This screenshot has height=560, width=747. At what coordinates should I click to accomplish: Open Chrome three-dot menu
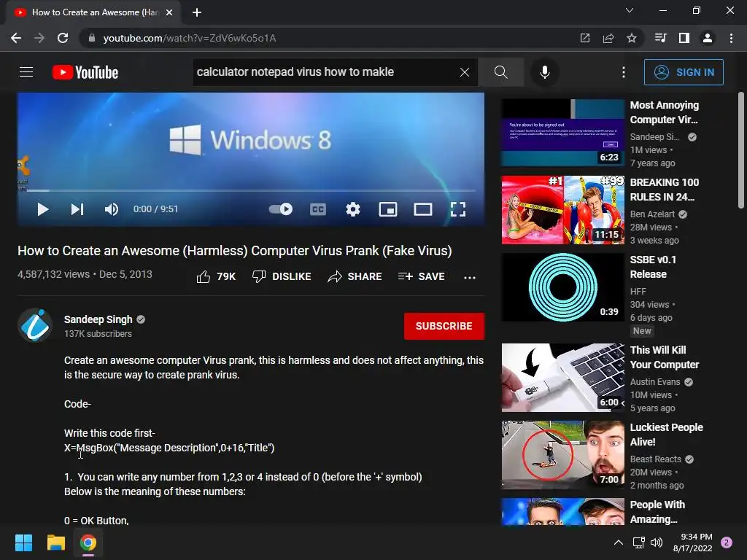[731, 38]
